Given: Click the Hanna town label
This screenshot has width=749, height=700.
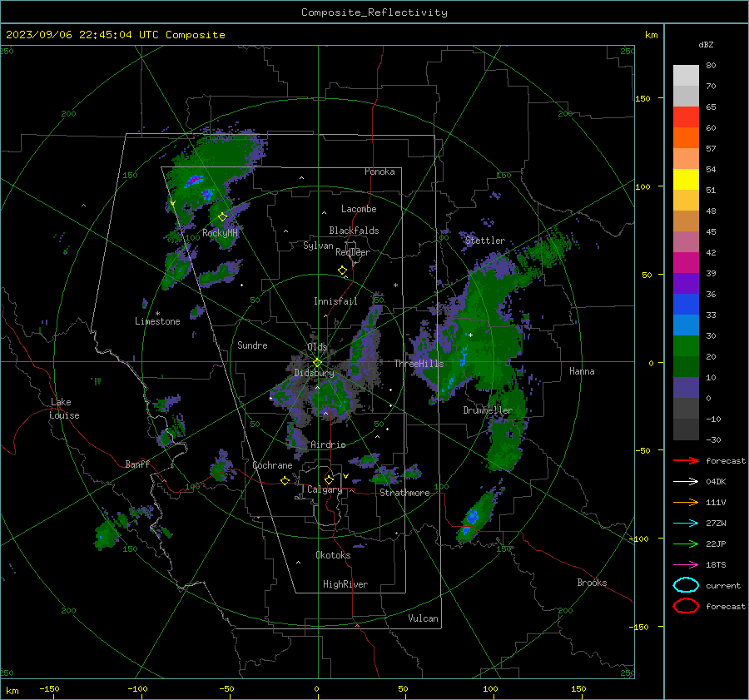Looking at the screenshot, I should click(x=582, y=371).
